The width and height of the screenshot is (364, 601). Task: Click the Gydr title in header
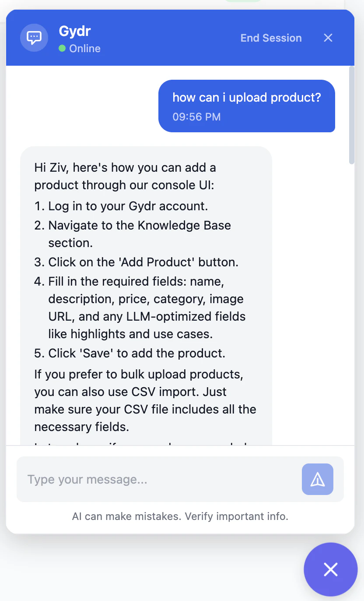75,31
